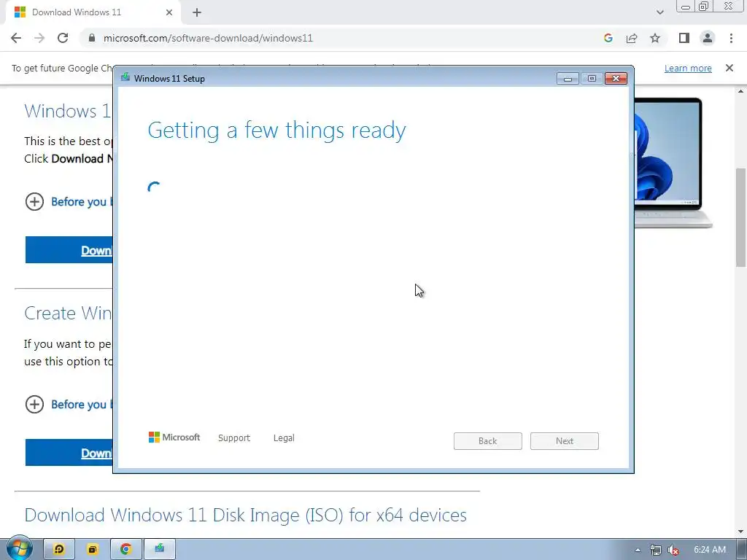Image resolution: width=747 pixels, height=560 pixels.
Task: Click Chrome's forward arrow
Action: tap(39, 38)
